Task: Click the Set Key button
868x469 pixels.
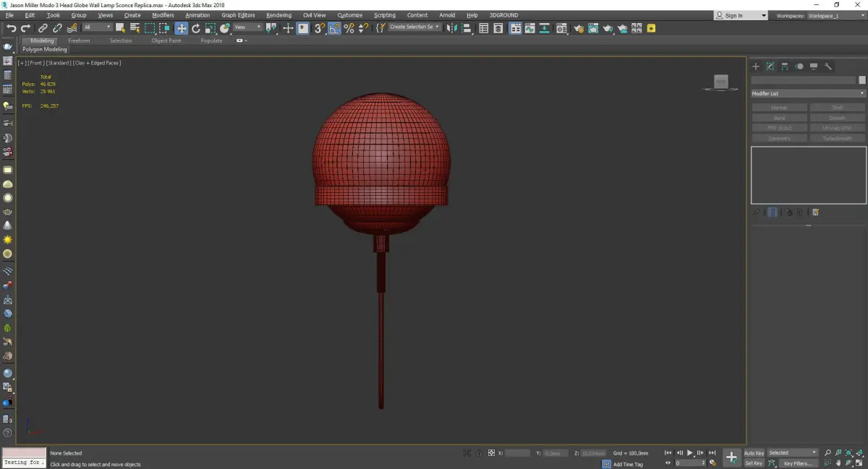Action: (754, 463)
